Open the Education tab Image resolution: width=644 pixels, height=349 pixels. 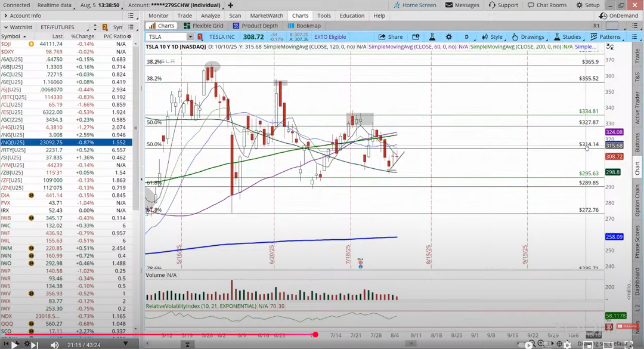pyautogui.click(x=352, y=16)
